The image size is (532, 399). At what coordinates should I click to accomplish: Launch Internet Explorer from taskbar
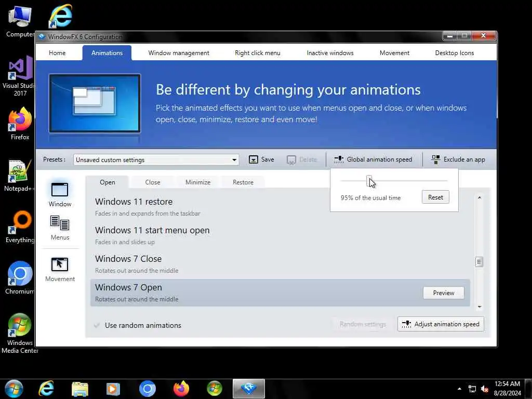(46, 389)
